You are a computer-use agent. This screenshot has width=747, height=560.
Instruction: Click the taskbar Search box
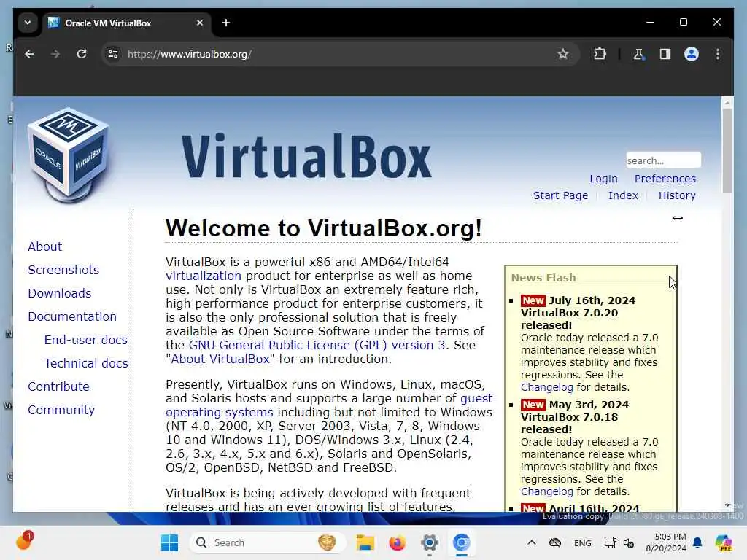click(267, 542)
